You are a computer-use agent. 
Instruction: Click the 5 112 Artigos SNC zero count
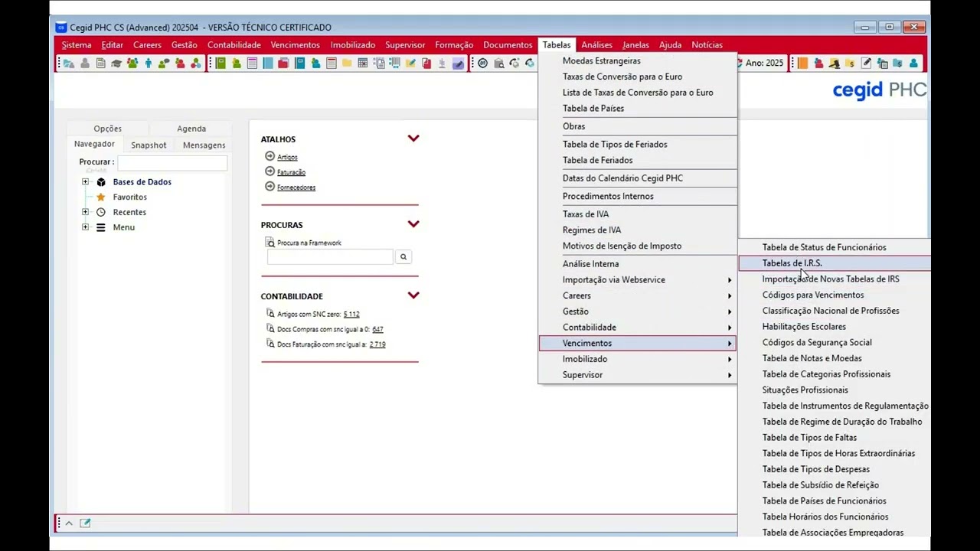pos(351,314)
